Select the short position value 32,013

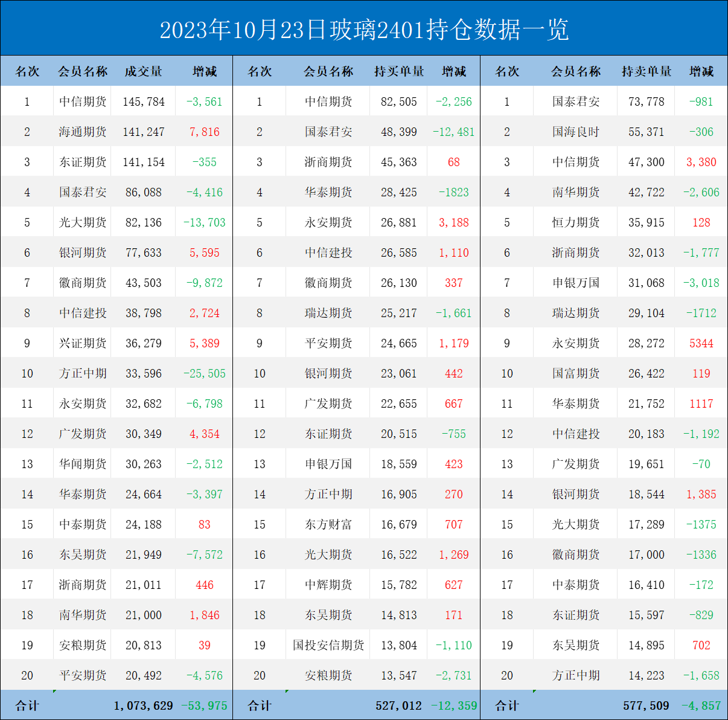click(x=647, y=252)
